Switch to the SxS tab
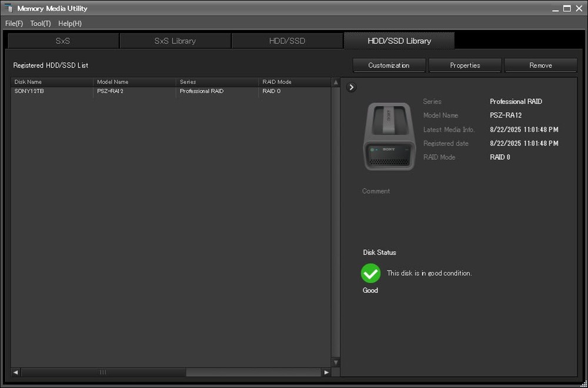 pos(63,41)
